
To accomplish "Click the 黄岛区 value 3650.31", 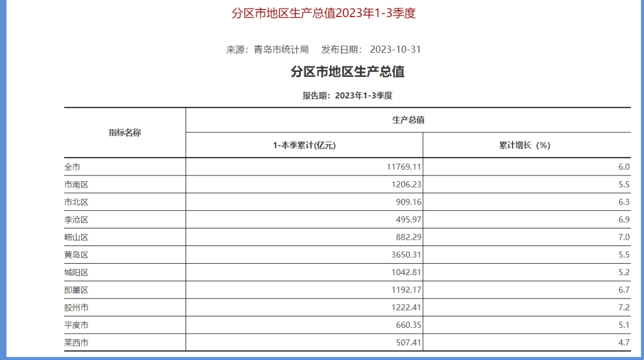I will pyautogui.click(x=403, y=255).
